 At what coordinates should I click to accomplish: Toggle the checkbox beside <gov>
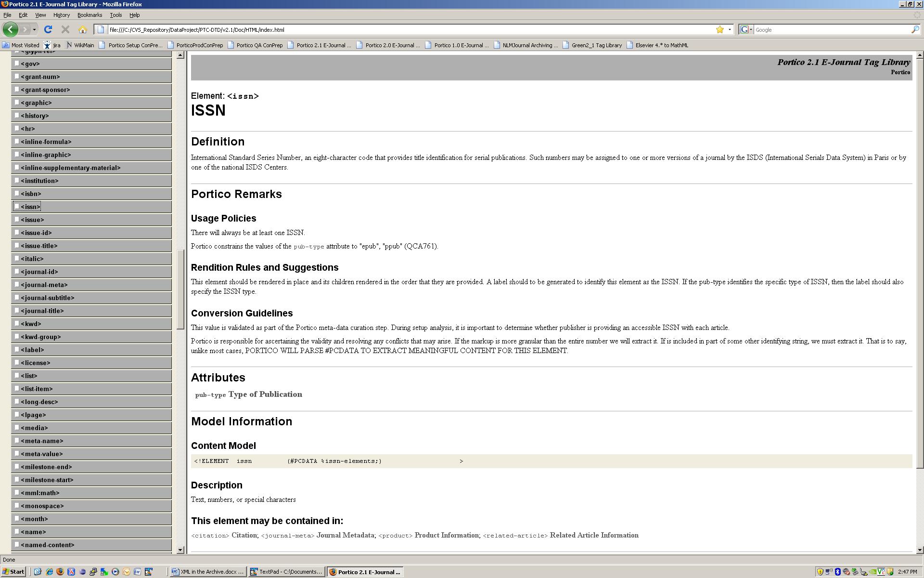point(17,63)
